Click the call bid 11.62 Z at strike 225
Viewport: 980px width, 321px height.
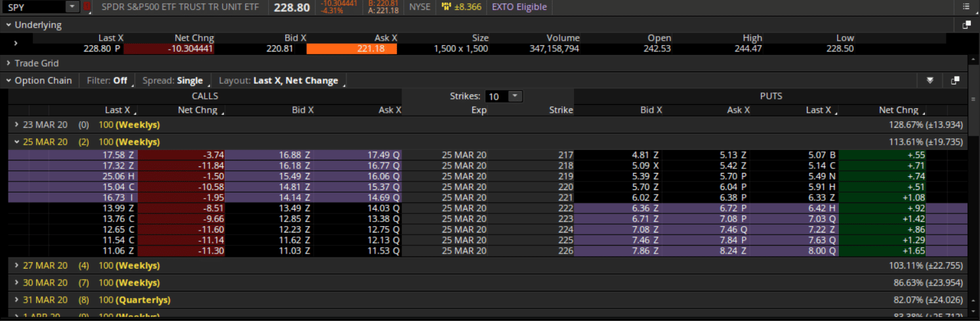[x=295, y=240]
